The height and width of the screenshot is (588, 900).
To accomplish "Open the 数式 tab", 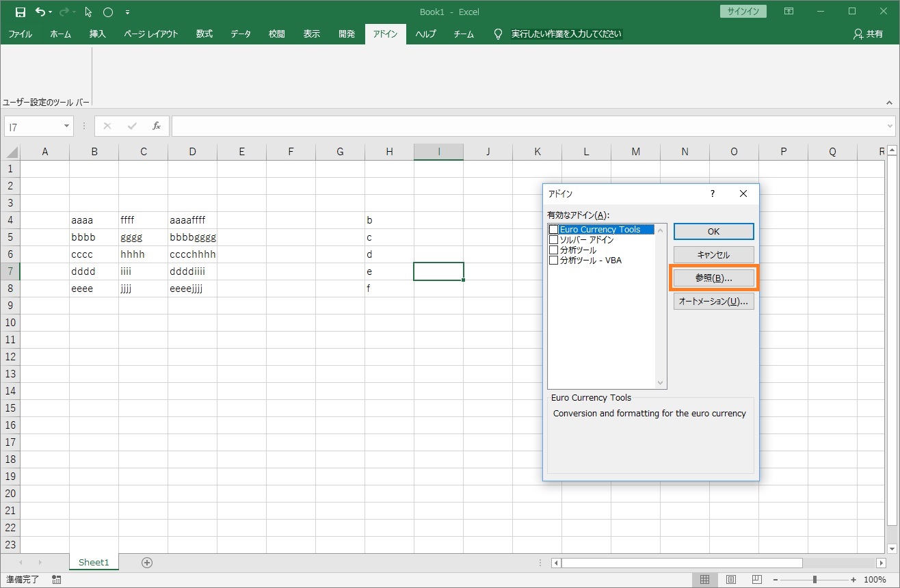I will (x=204, y=34).
